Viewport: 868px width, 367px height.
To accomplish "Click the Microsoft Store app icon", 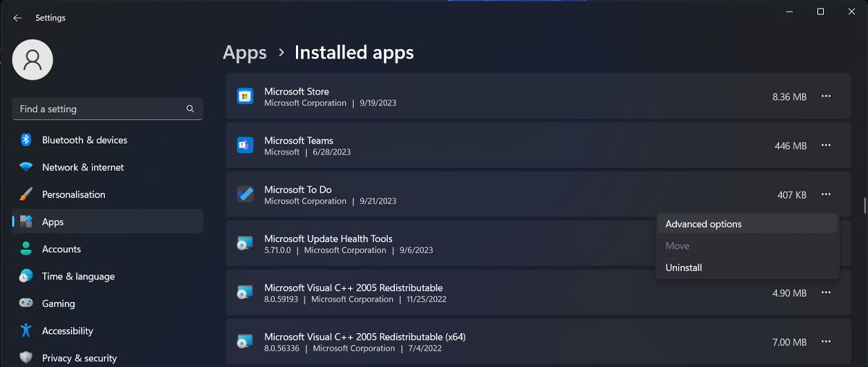I will click(x=245, y=96).
